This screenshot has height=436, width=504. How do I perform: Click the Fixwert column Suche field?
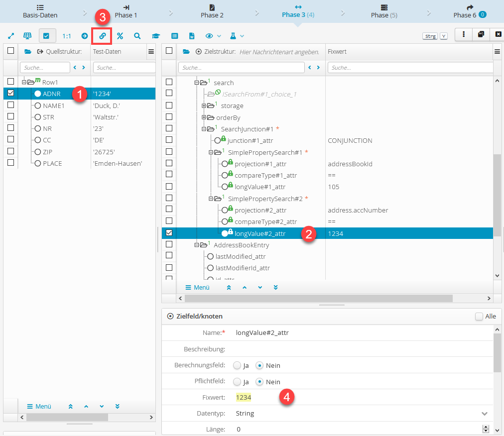pos(410,68)
